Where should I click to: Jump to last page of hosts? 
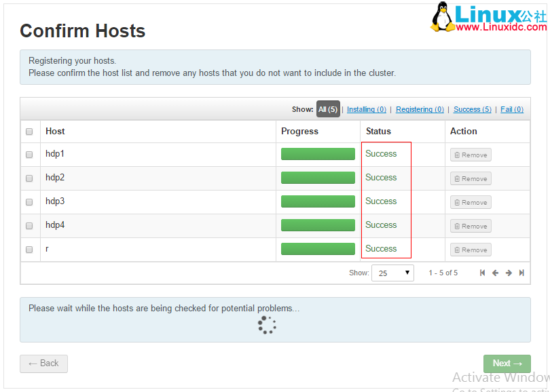click(x=521, y=273)
